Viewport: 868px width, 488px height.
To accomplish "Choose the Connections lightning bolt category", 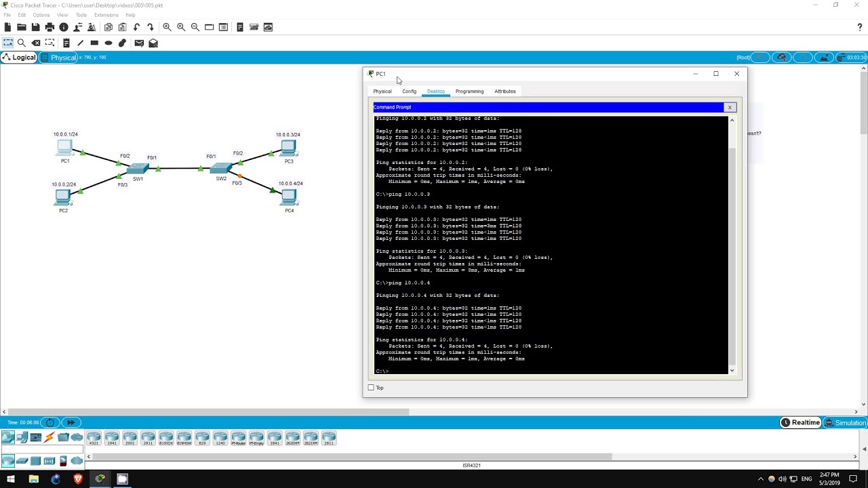I will point(50,437).
